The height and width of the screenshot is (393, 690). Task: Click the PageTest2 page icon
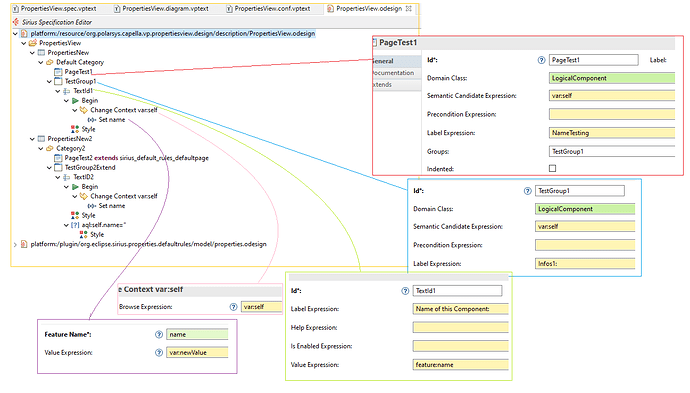click(x=58, y=158)
